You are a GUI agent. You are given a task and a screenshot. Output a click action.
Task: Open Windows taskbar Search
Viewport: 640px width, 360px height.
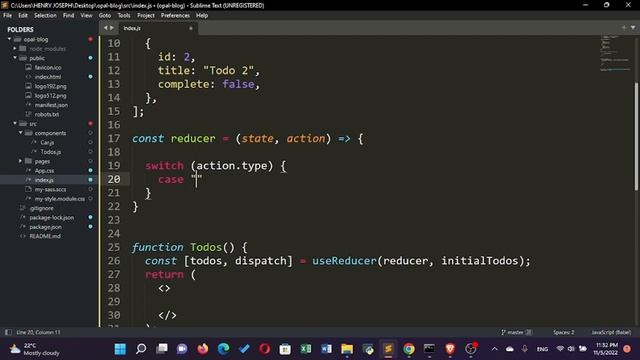point(141,349)
